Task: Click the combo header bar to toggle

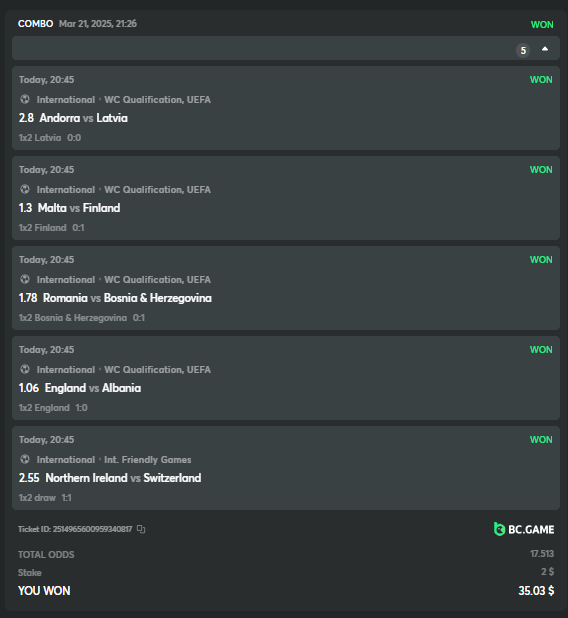Action: [286, 48]
